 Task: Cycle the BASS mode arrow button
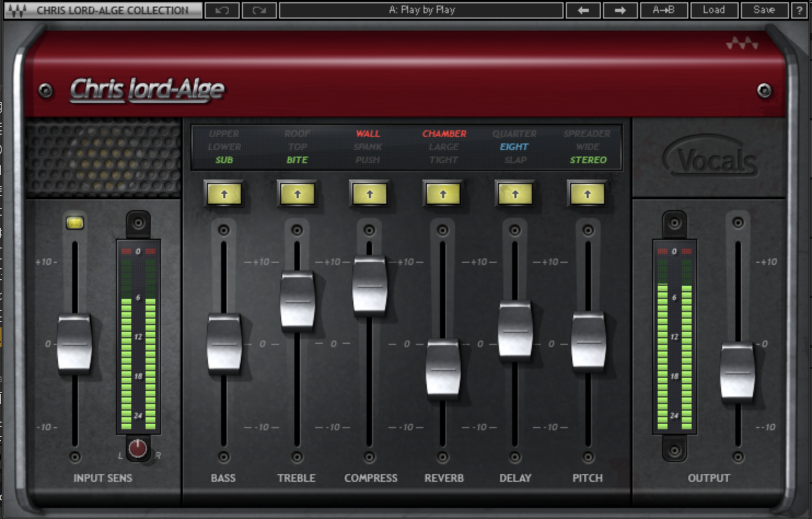pyautogui.click(x=224, y=194)
